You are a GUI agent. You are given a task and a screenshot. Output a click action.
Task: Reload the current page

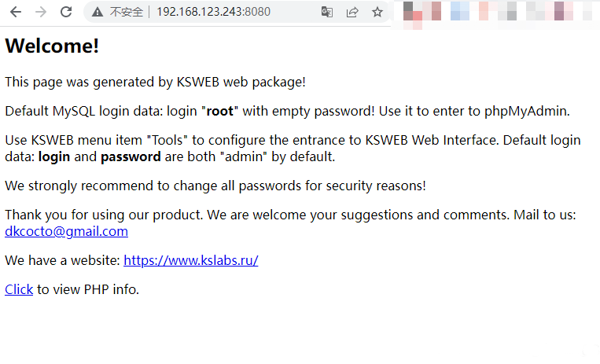point(66,12)
